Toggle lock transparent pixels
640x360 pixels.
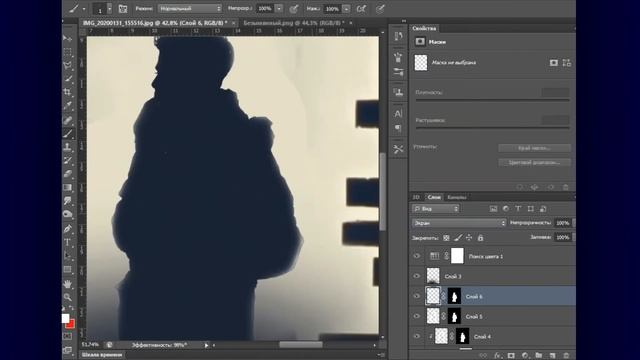click(446, 238)
